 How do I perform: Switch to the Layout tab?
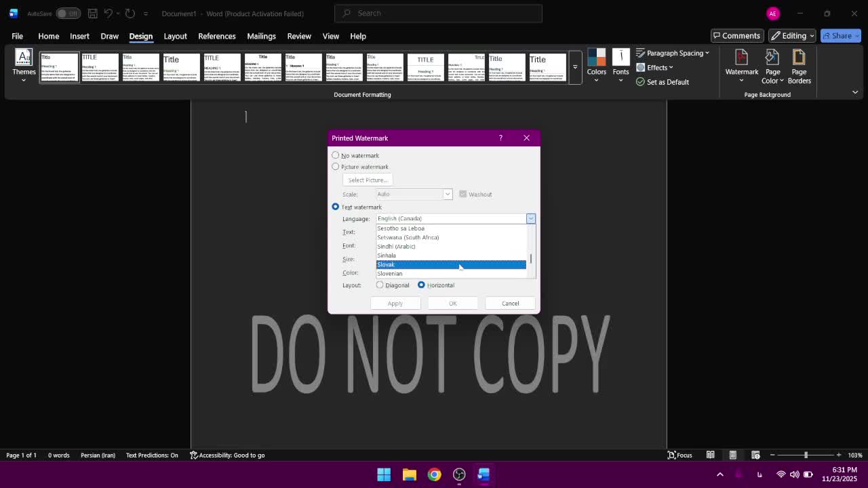pyautogui.click(x=175, y=36)
